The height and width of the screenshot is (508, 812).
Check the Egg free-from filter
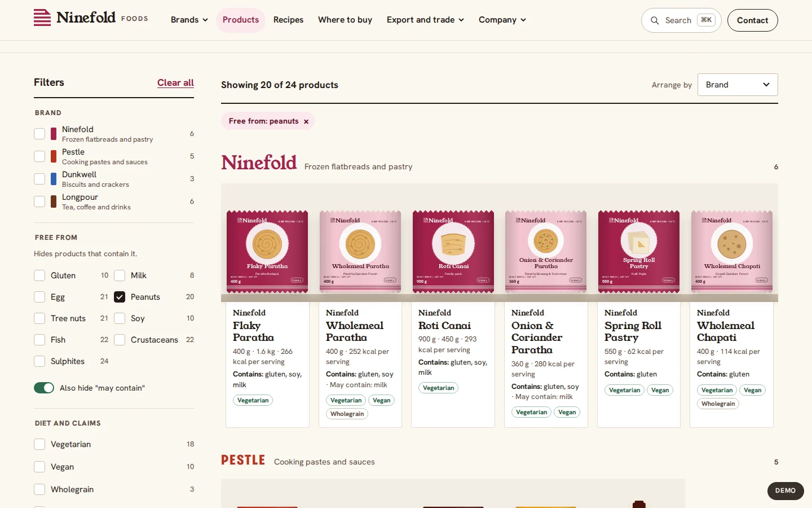pyautogui.click(x=39, y=297)
